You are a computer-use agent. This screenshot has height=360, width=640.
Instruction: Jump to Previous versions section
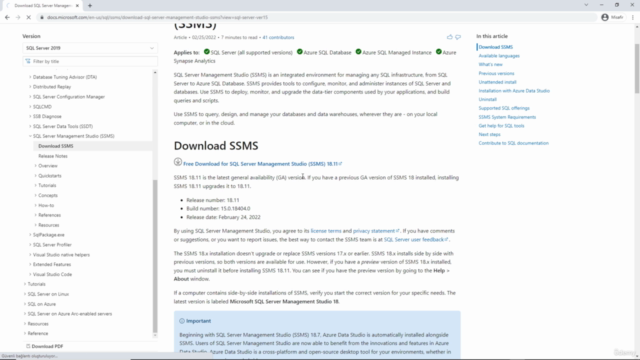click(x=496, y=73)
